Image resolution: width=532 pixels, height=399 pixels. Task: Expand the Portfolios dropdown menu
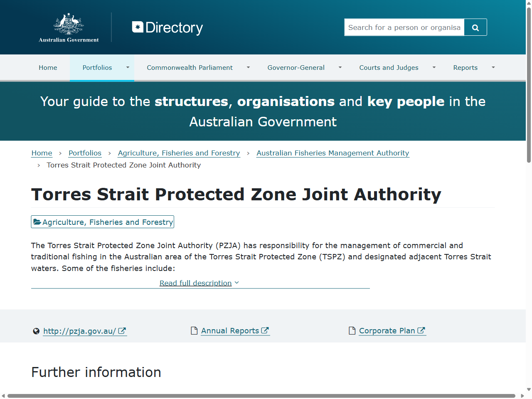click(128, 67)
